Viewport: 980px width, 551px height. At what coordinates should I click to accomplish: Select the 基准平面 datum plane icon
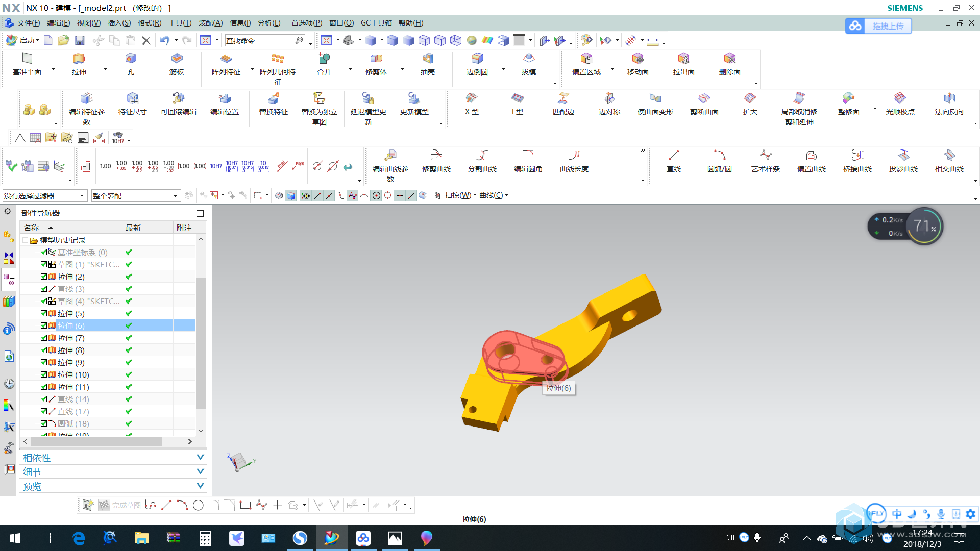click(27, 59)
